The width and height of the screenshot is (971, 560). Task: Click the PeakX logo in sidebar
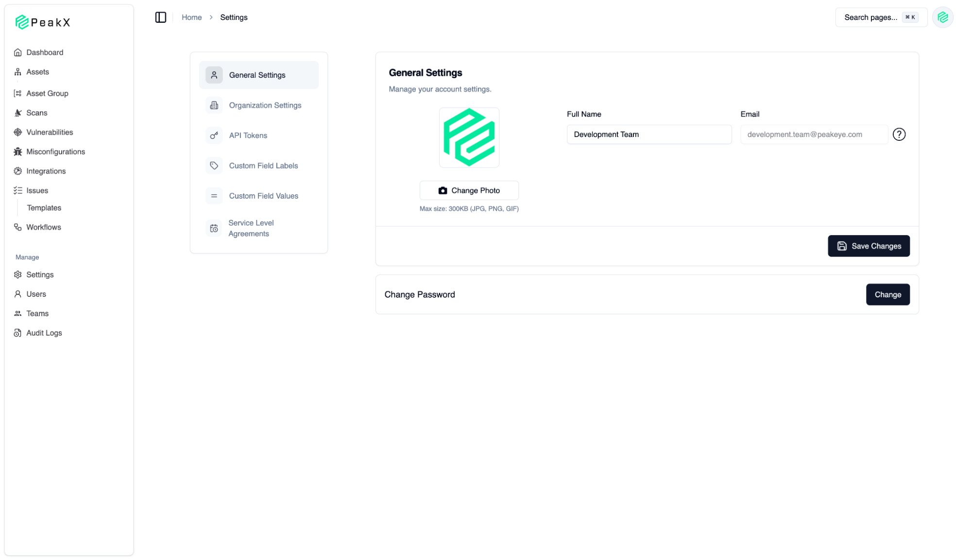43,22
